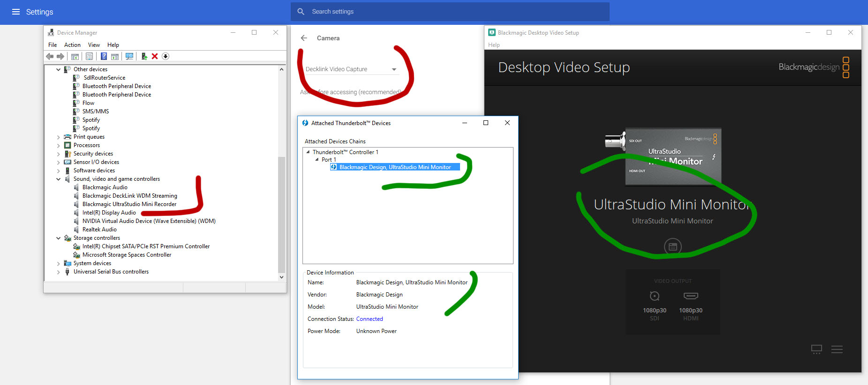Select Intel(R) Display Audio device
Image resolution: width=868 pixels, height=385 pixels.
pyautogui.click(x=109, y=213)
